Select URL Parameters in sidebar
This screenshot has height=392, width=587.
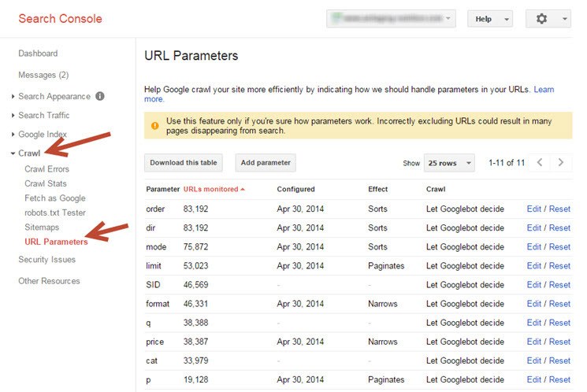56,242
